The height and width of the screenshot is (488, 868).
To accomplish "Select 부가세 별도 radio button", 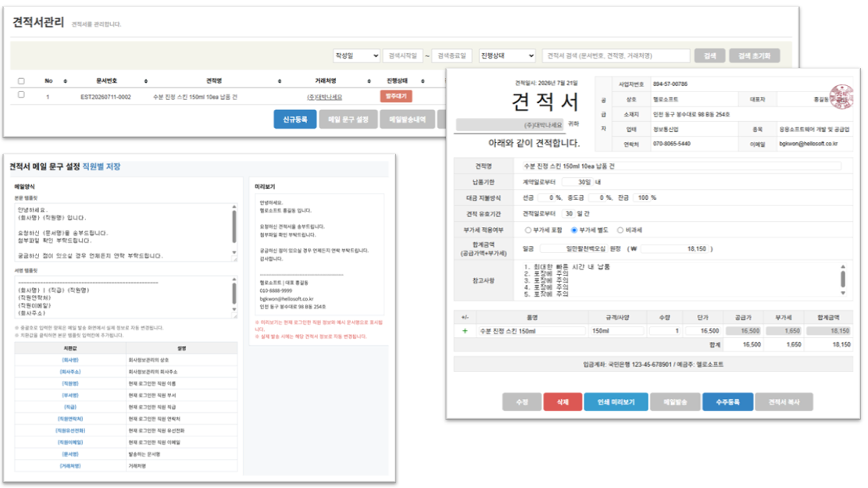I will tap(574, 230).
